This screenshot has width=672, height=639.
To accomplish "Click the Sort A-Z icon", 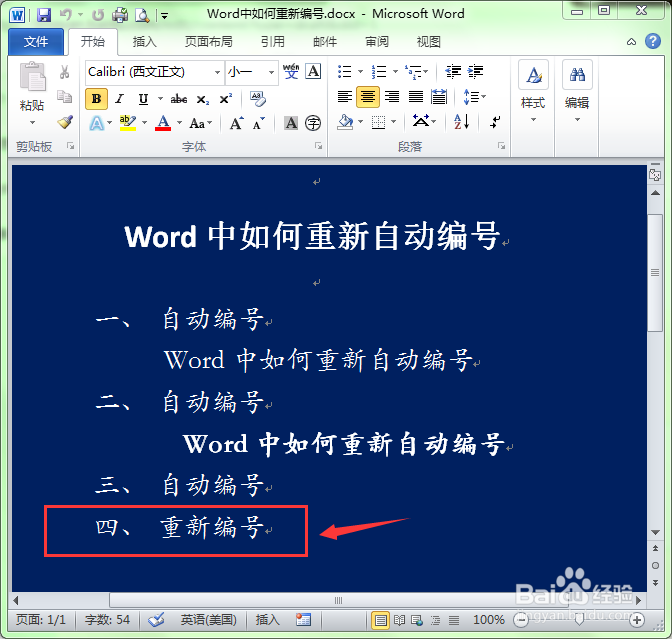I will (462, 122).
